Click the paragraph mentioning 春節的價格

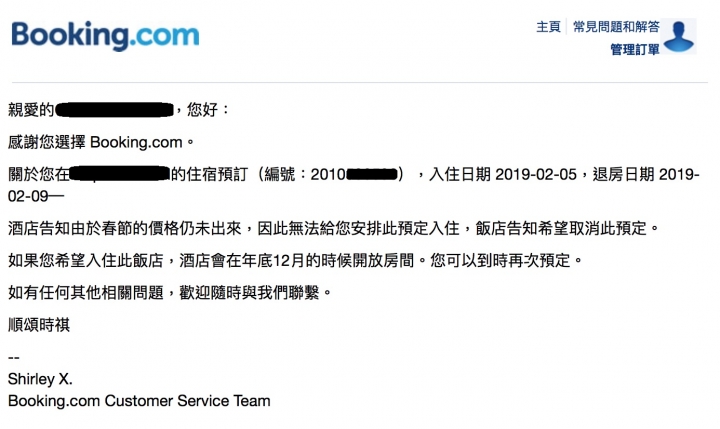[x=333, y=228]
